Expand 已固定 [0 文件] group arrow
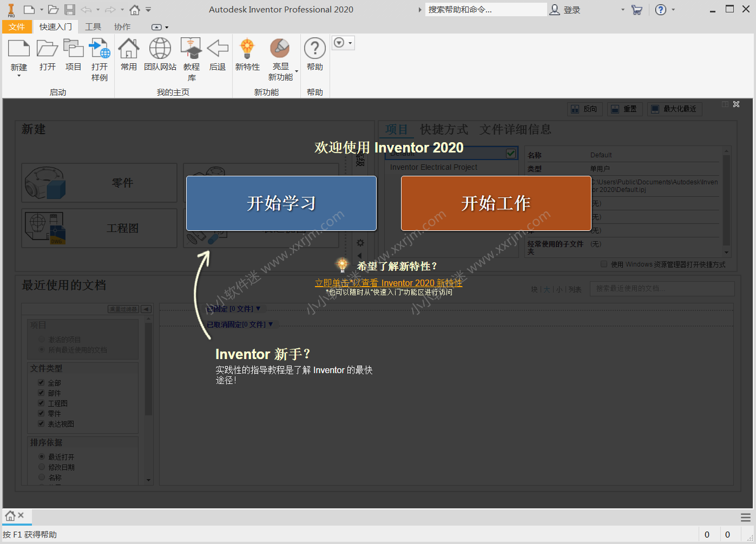The width and height of the screenshot is (756, 544). coord(258,308)
